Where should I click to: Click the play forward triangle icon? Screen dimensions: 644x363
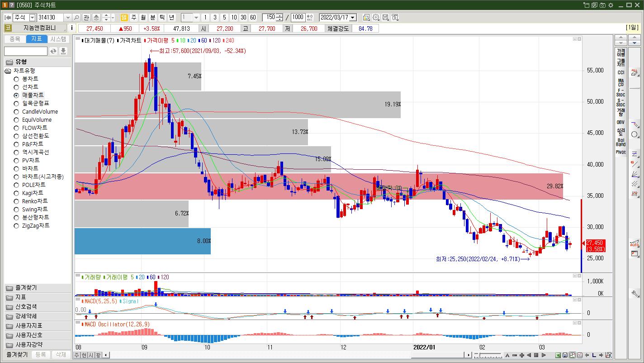544,355
